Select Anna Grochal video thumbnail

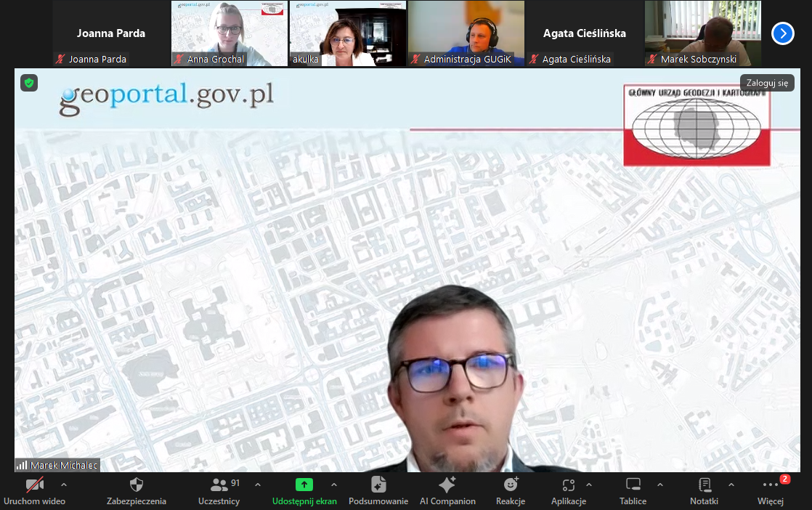229,33
